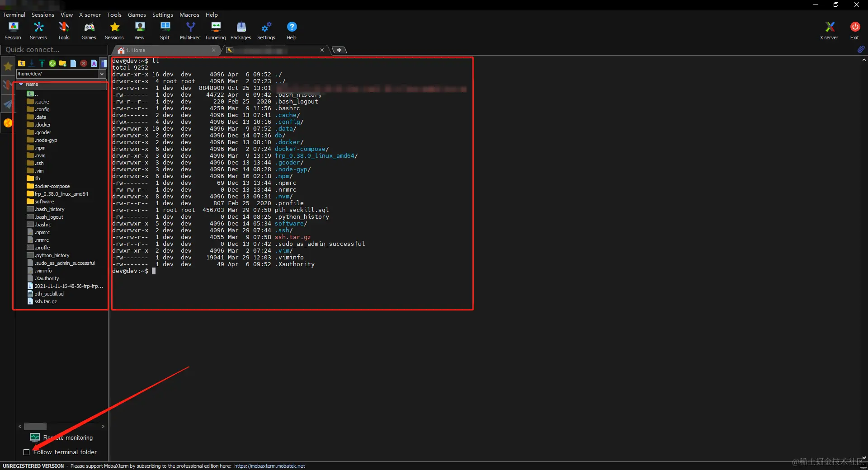Toggle the X server icon
Image resolution: width=868 pixels, height=470 pixels.
829,31
